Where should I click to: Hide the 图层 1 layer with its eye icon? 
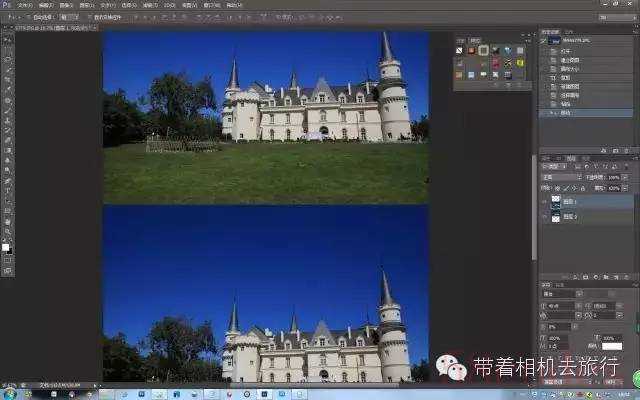pyautogui.click(x=545, y=202)
